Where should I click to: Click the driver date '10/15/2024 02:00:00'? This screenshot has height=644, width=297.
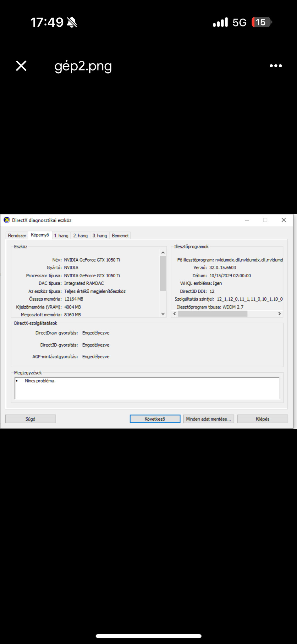[x=230, y=275]
